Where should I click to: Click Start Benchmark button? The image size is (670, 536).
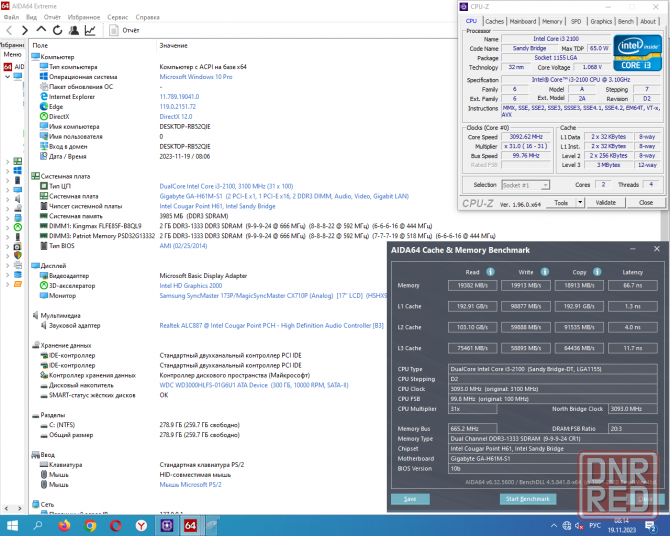528,499
